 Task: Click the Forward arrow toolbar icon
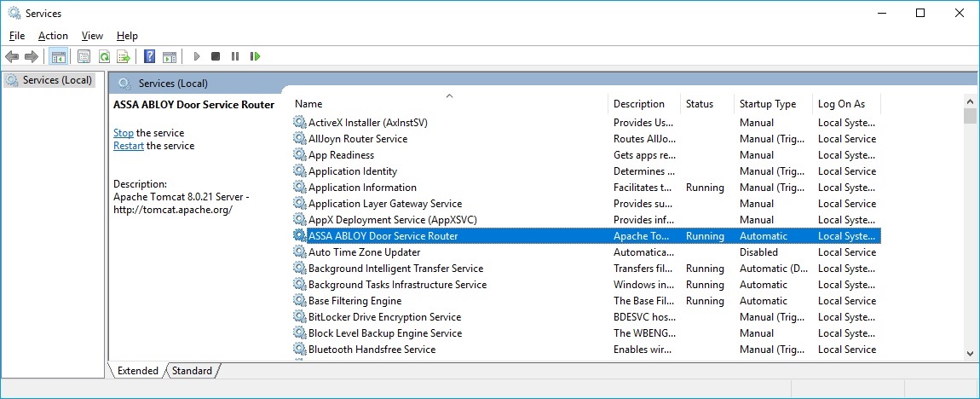(x=32, y=56)
